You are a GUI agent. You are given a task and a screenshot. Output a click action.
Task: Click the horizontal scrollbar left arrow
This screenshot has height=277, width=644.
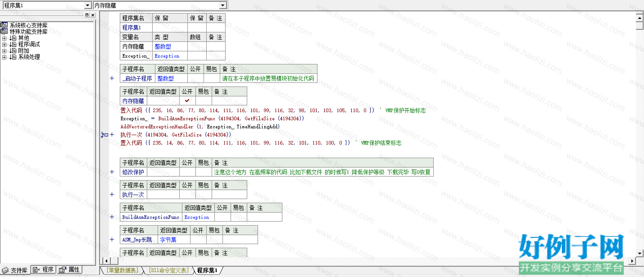[107, 261]
